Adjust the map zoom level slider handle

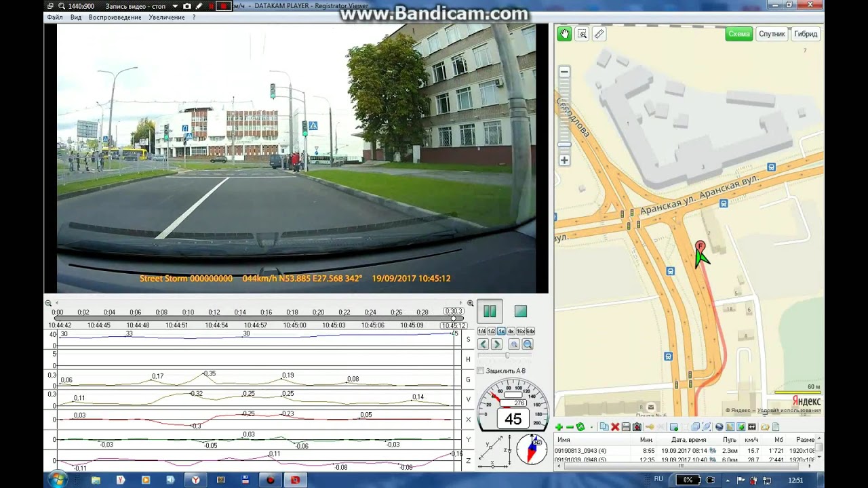tap(564, 144)
